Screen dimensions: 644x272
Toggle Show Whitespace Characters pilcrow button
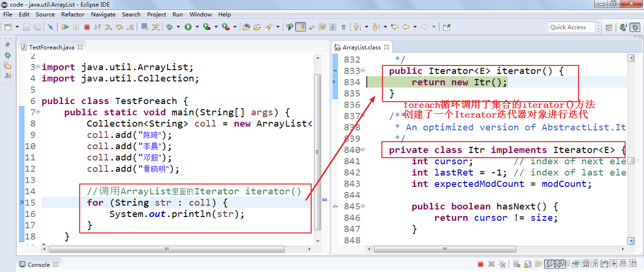pyautogui.click(x=344, y=27)
